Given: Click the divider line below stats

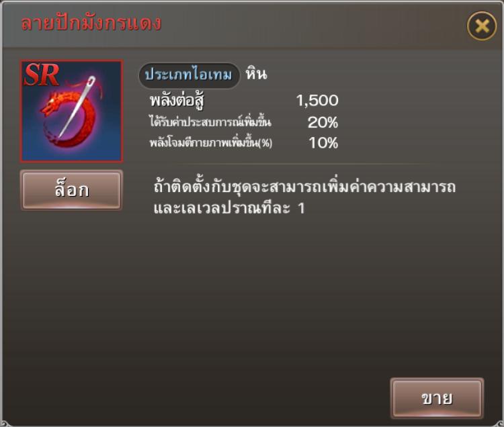Looking at the screenshot, I should pyautogui.click(x=302, y=164).
